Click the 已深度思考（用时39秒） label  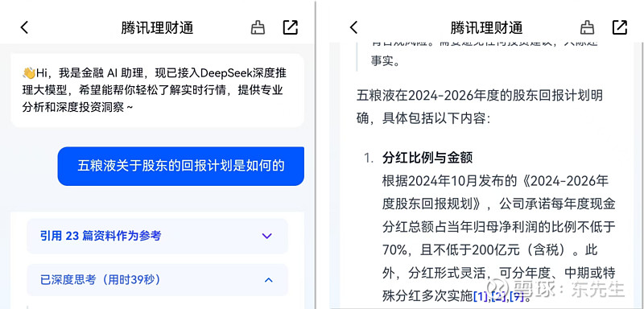point(100,280)
